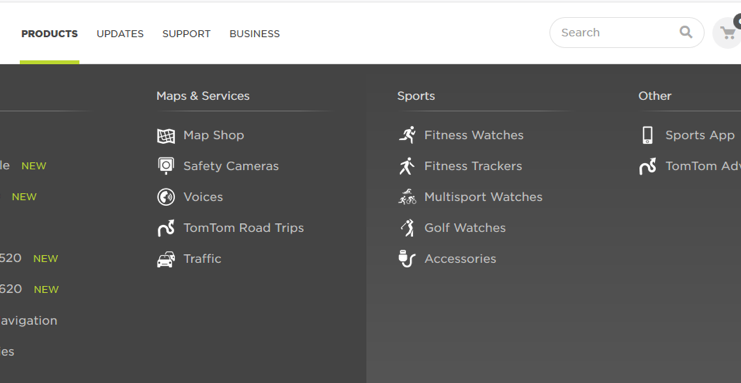Open the Fitness Trackers link
Viewport: 741px width, 383px height.
(473, 166)
